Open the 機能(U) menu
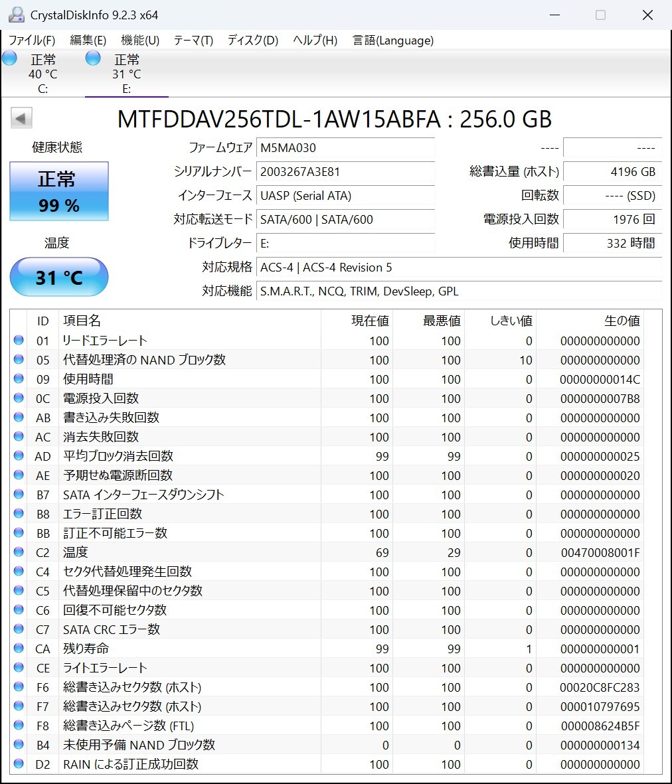The image size is (672, 784). 140,40
